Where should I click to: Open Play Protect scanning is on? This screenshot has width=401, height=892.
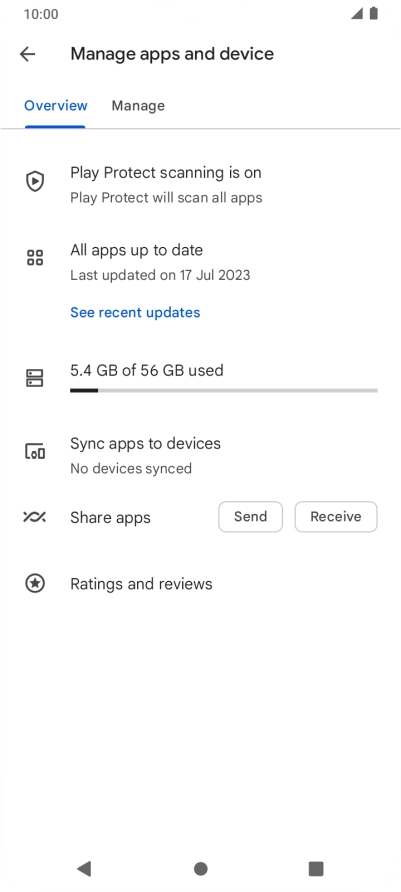(x=200, y=184)
